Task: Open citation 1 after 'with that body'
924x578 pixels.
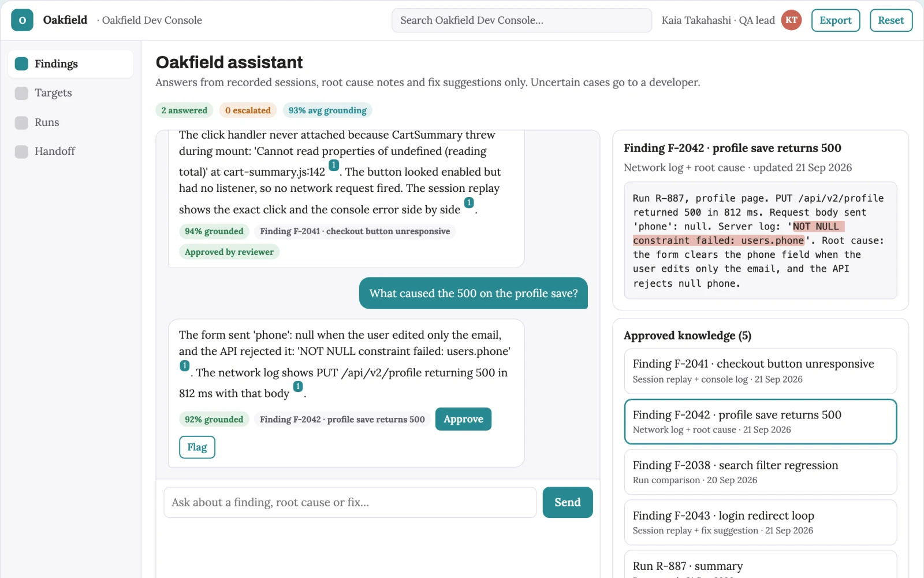Action: point(298,387)
